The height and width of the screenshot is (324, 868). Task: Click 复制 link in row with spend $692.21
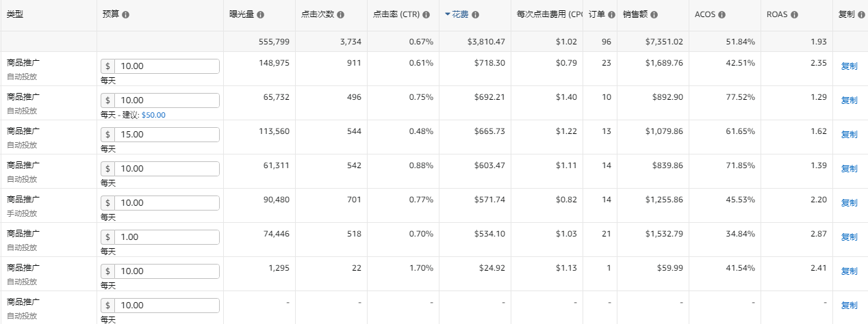pyautogui.click(x=849, y=100)
